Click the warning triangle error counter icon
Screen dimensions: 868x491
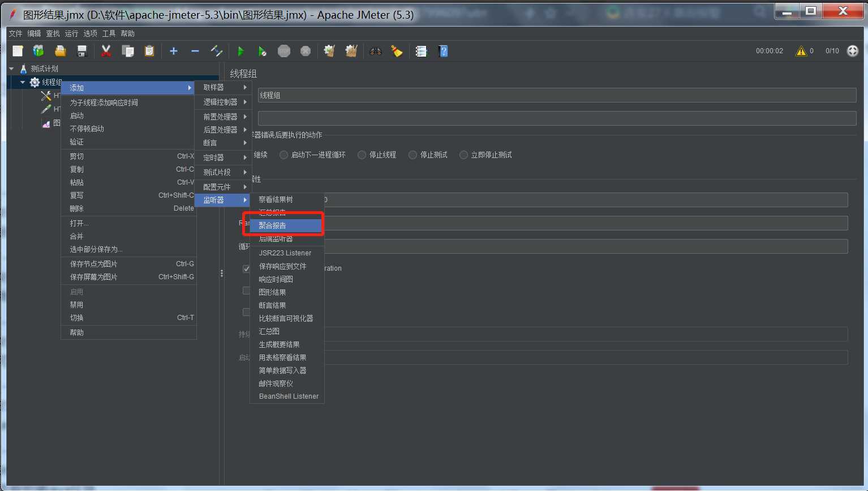pos(801,51)
